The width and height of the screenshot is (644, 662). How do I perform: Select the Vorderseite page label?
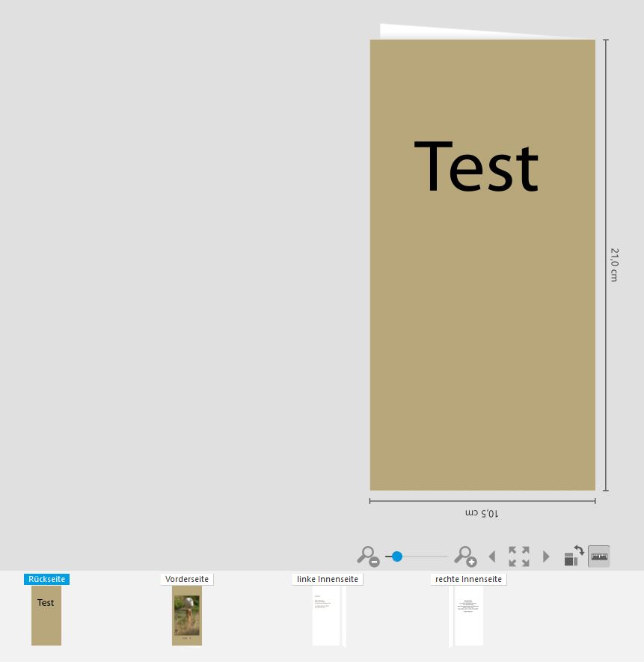[x=187, y=579]
